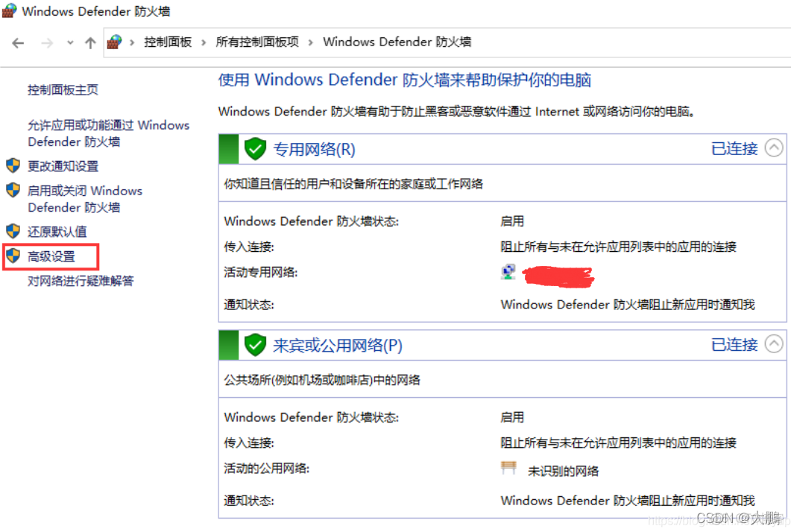Click the bench icon beside 未识别的网络
Screen dimensions: 791x532
(508, 467)
